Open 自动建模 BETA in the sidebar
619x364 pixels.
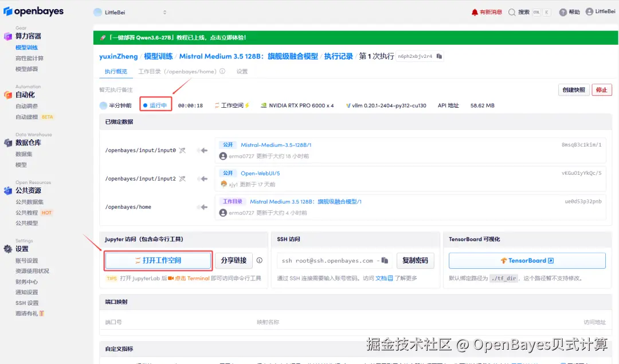point(34,117)
